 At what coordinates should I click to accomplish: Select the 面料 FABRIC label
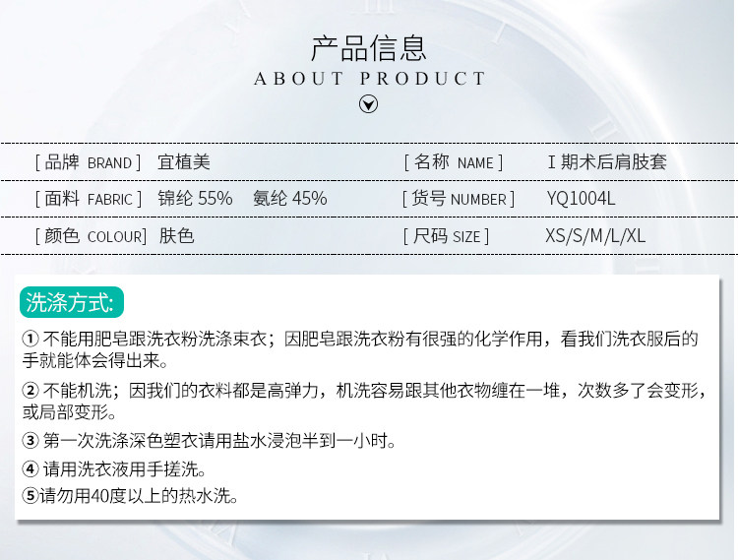tap(88, 199)
